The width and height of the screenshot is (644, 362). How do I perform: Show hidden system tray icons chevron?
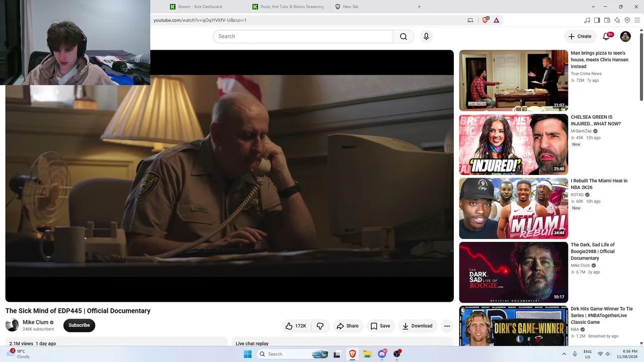pyautogui.click(x=564, y=354)
